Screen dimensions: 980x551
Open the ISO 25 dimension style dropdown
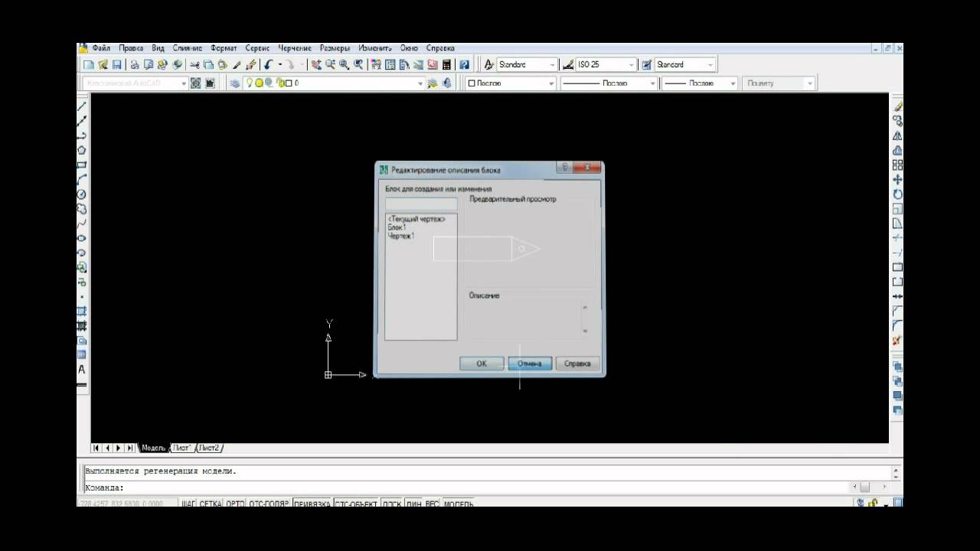(631, 65)
